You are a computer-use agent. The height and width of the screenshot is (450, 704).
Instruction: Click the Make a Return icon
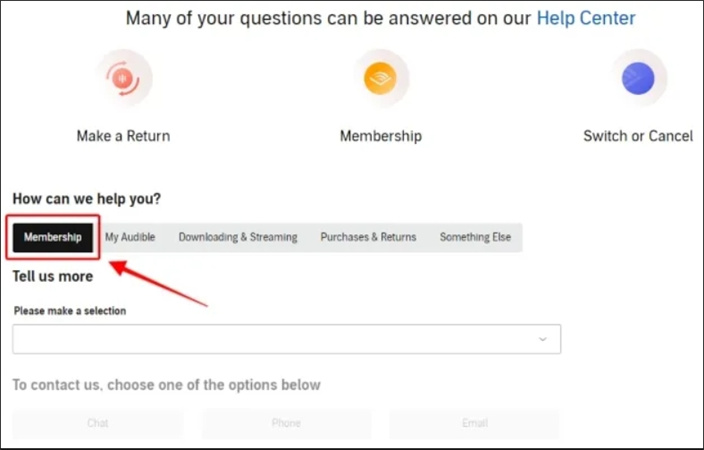click(124, 79)
